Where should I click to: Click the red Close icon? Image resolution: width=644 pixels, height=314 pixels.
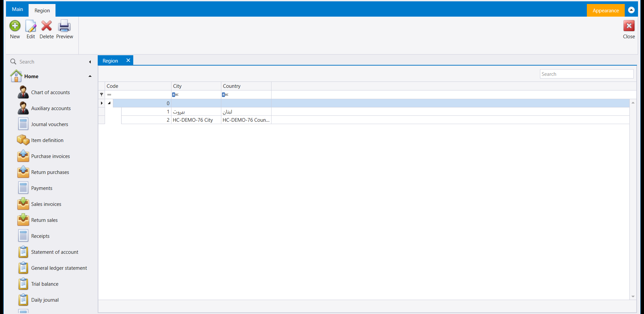629,26
